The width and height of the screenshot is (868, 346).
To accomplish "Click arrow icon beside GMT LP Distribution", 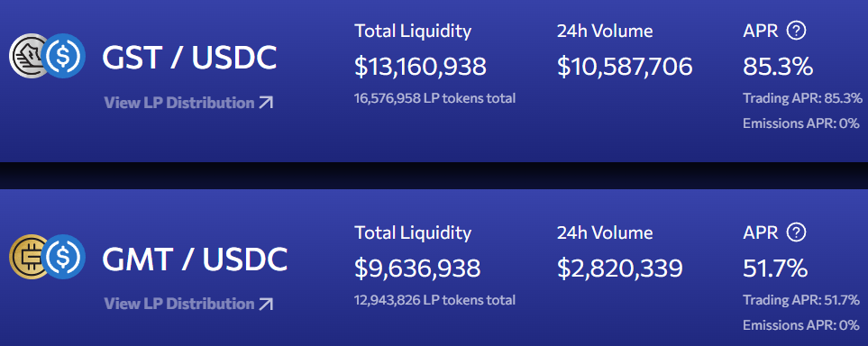I will coord(266,304).
